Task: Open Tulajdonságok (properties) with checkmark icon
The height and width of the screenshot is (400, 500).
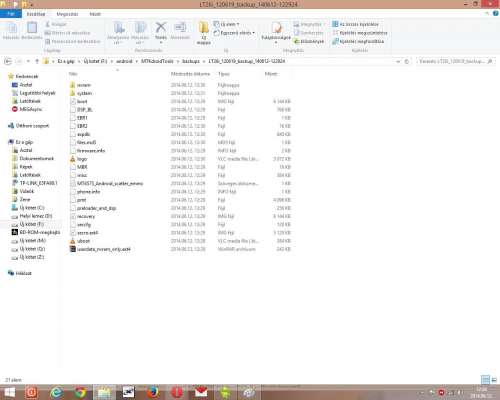Action: [276, 33]
